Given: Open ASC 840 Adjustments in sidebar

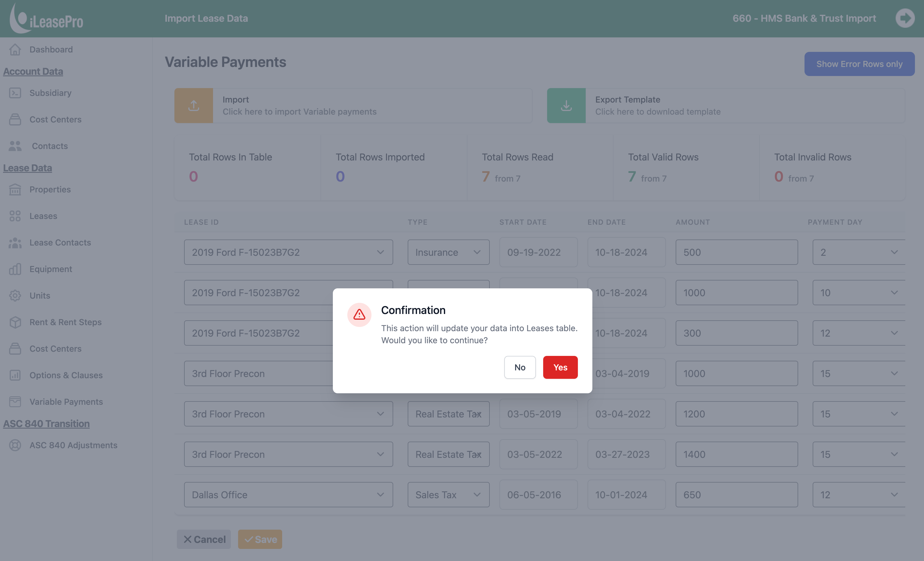Looking at the screenshot, I should pos(73,445).
